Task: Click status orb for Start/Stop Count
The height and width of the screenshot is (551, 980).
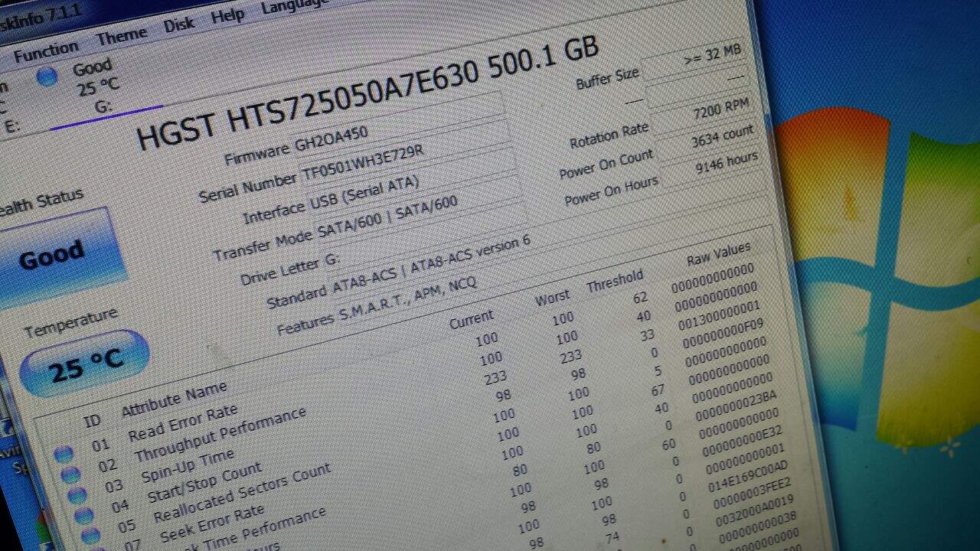Action: coord(84,516)
